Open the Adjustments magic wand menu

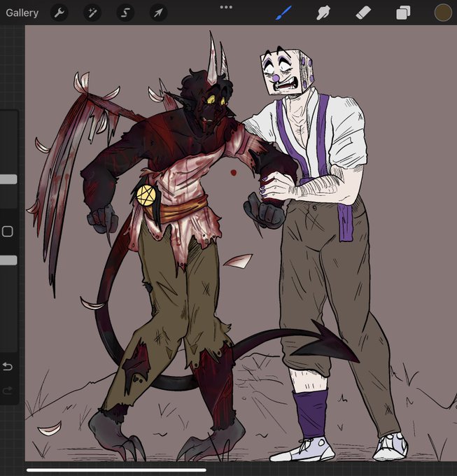click(92, 13)
